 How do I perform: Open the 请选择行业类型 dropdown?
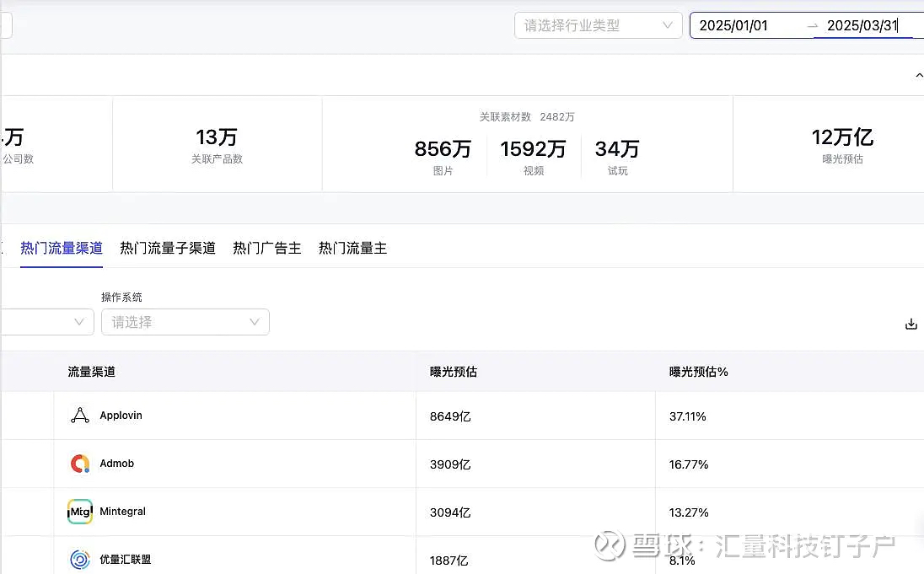point(598,25)
